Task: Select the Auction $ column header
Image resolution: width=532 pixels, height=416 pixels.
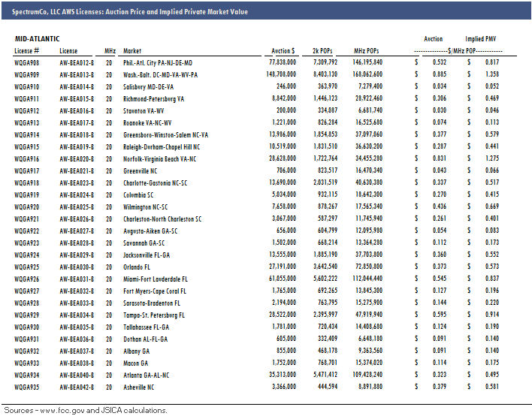Action: pyautogui.click(x=283, y=50)
